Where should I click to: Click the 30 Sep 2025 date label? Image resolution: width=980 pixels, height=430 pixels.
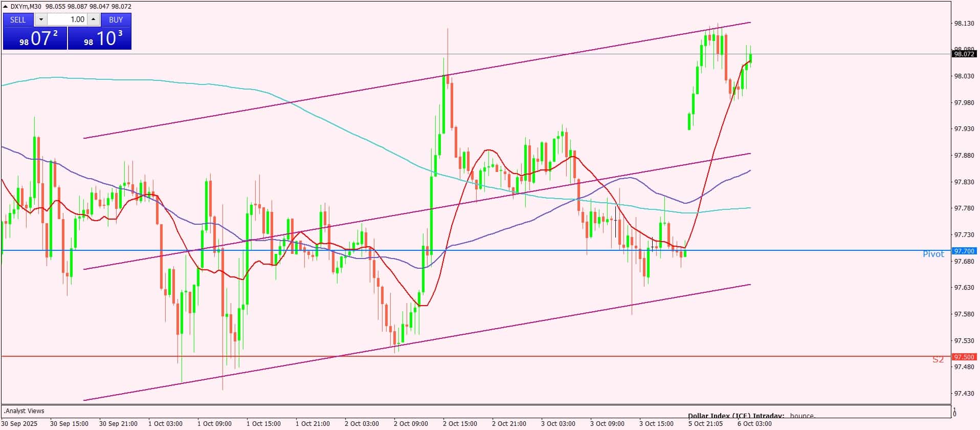(x=19, y=423)
